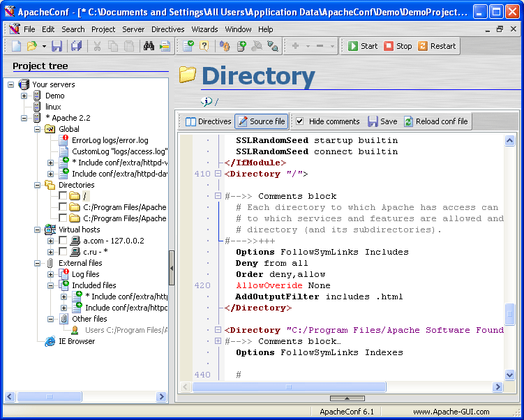Select the linux server item

point(53,107)
